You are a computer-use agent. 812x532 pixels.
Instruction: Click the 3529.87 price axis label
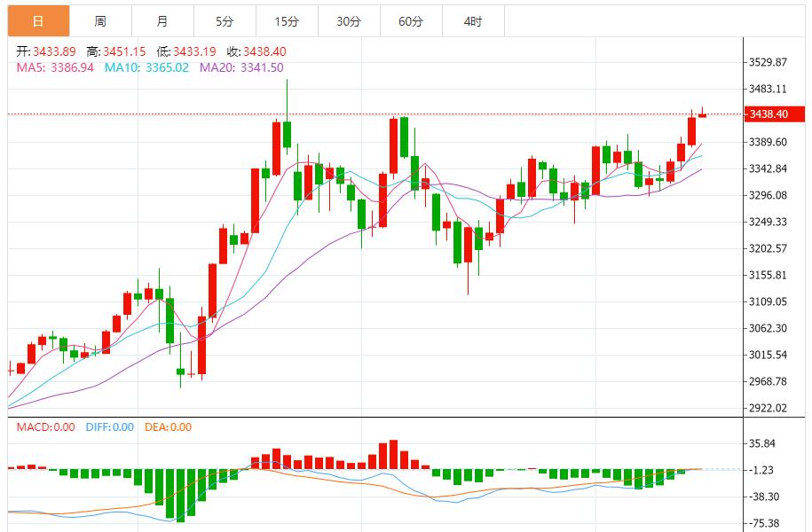tap(768, 62)
